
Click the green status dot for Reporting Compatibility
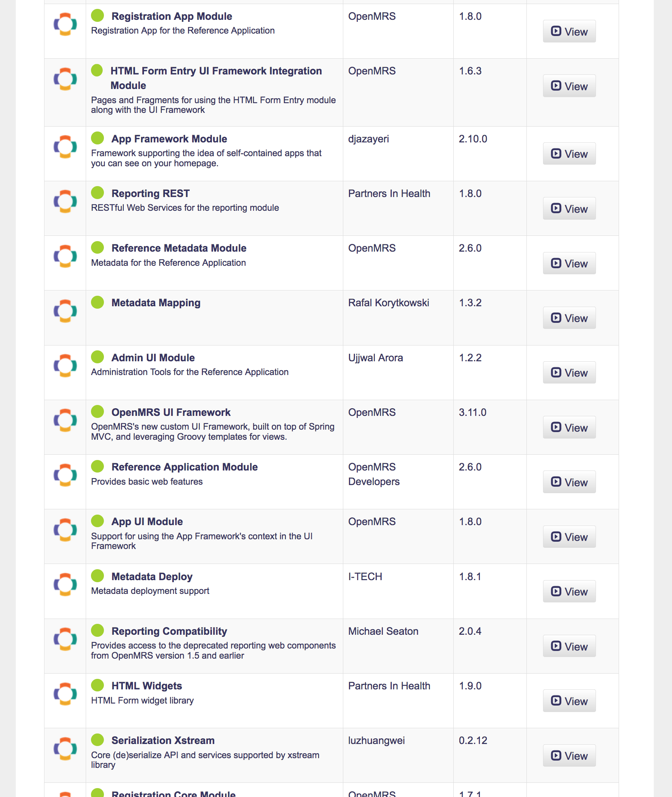(97, 630)
